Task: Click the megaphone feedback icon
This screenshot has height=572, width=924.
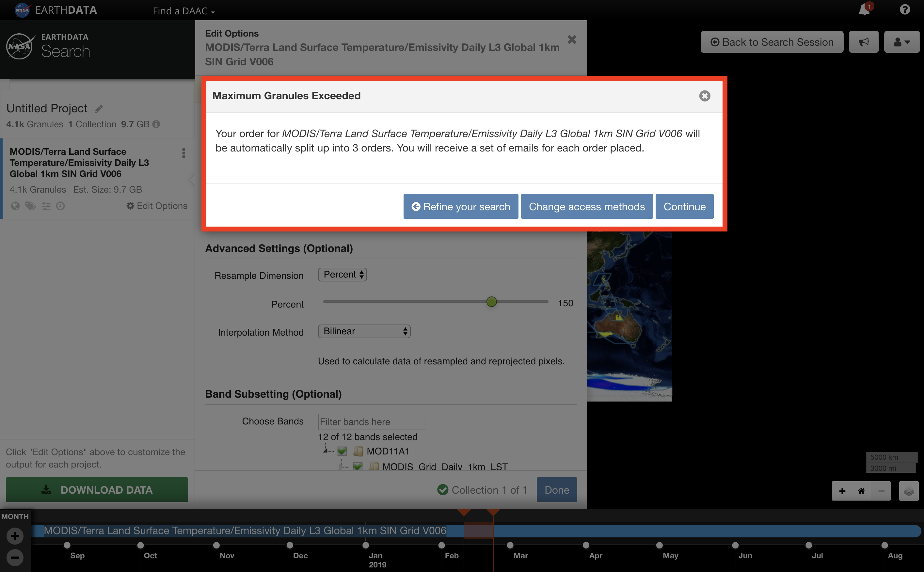Action: coord(864,42)
